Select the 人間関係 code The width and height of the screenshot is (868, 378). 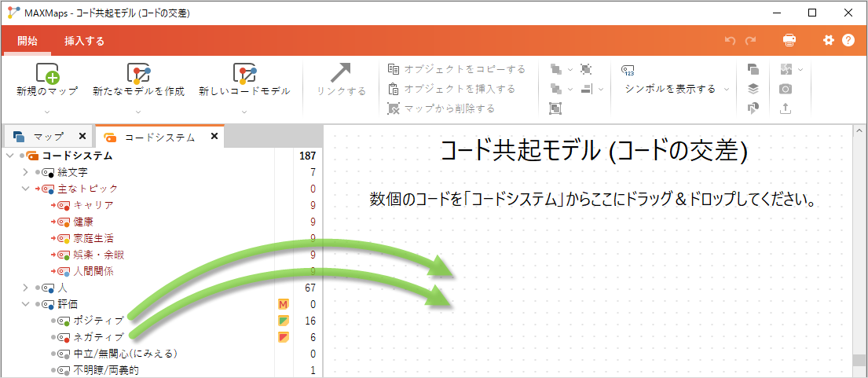point(93,272)
